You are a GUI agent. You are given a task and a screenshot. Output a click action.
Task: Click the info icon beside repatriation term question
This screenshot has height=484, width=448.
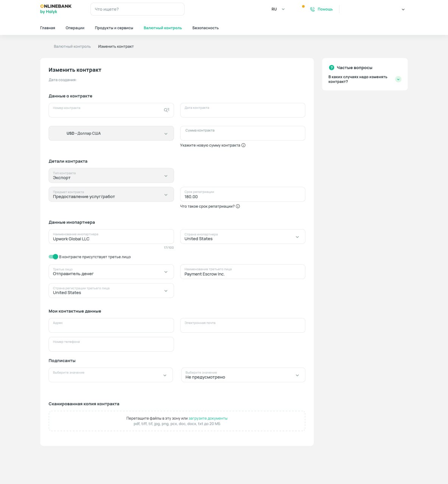click(238, 206)
